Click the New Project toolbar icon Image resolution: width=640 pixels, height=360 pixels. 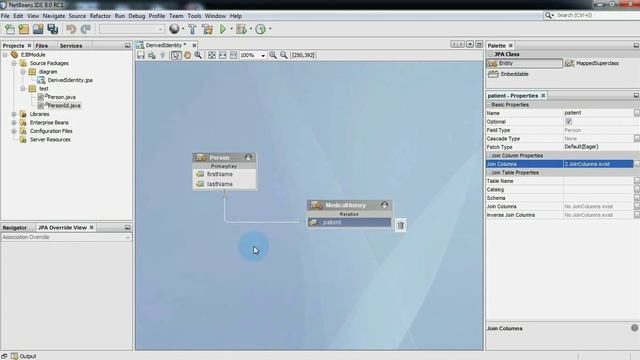pos(24,29)
